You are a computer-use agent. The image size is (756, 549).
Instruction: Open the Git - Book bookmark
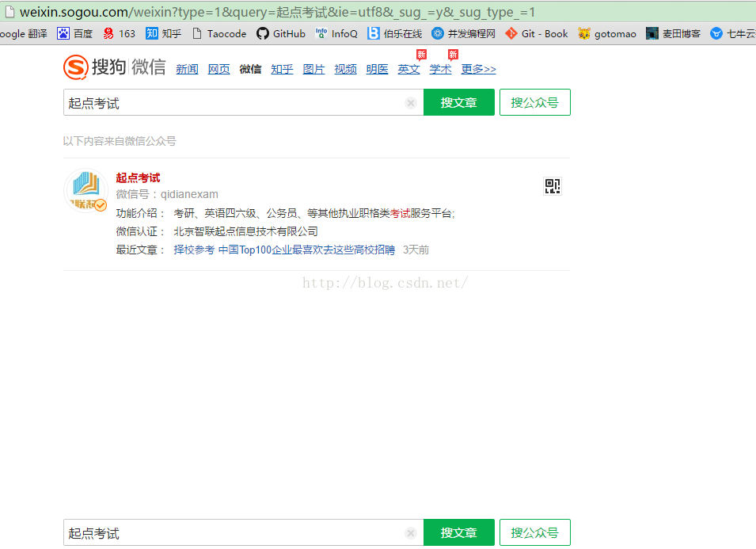(537, 34)
